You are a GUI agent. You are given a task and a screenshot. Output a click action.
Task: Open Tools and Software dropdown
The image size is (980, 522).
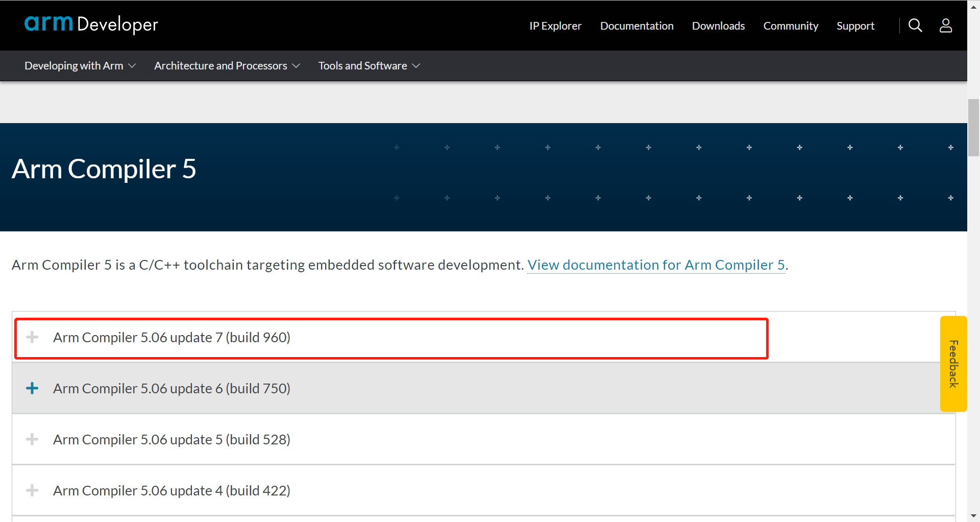369,66
